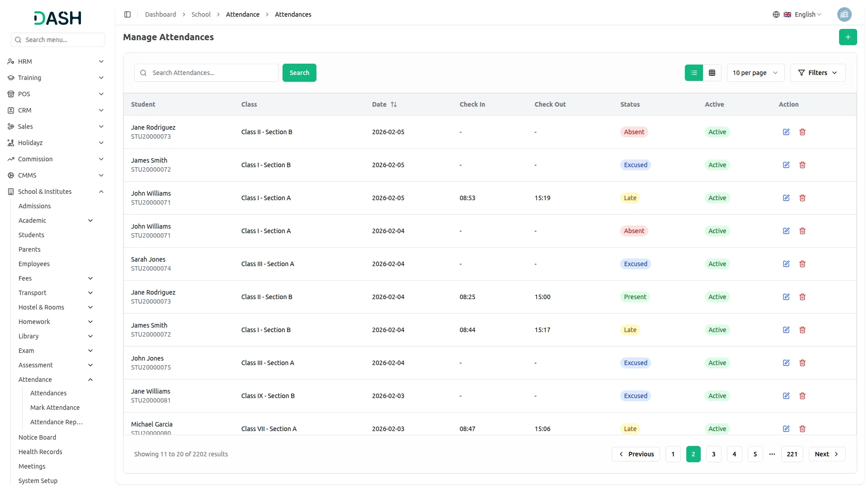Jump to page 221
The height and width of the screenshot is (488, 868).
(x=792, y=454)
